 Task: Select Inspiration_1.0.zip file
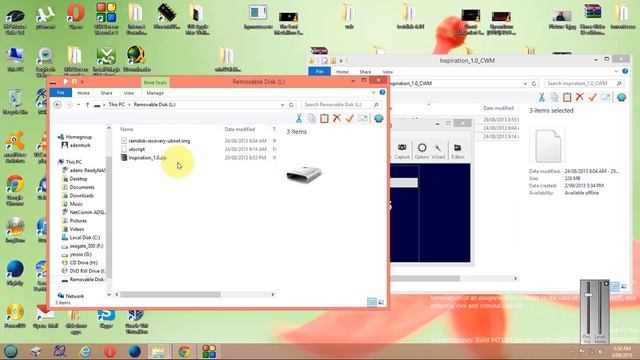click(147, 158)
